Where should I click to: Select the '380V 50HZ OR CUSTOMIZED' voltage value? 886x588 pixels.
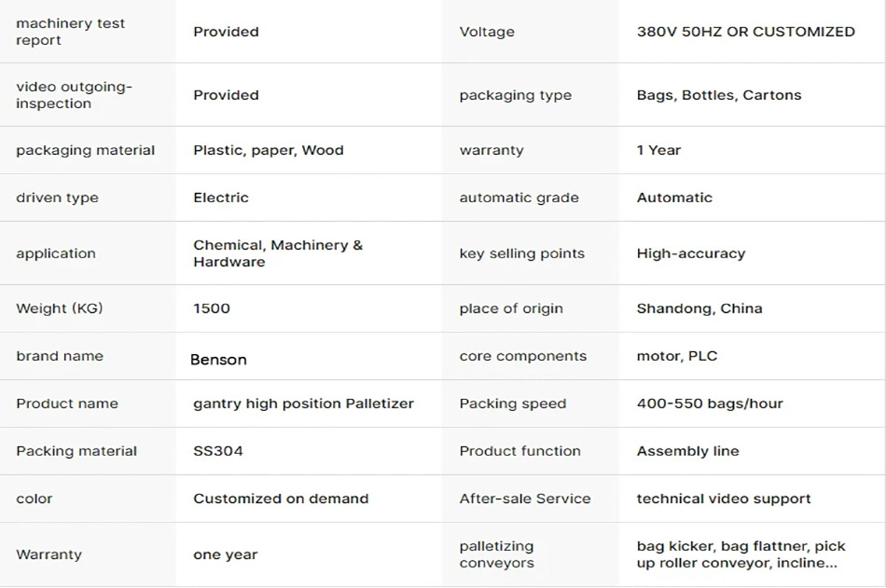point(745,32)
